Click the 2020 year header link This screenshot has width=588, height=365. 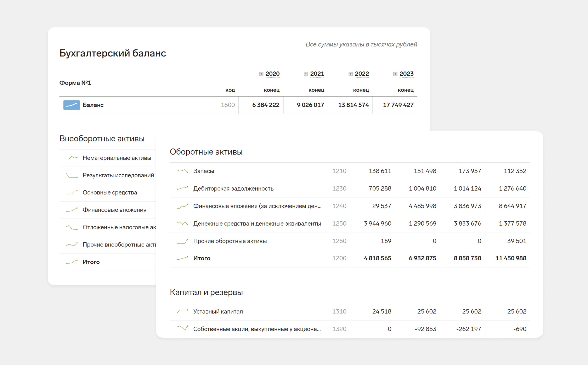click(x=272, y=74)
